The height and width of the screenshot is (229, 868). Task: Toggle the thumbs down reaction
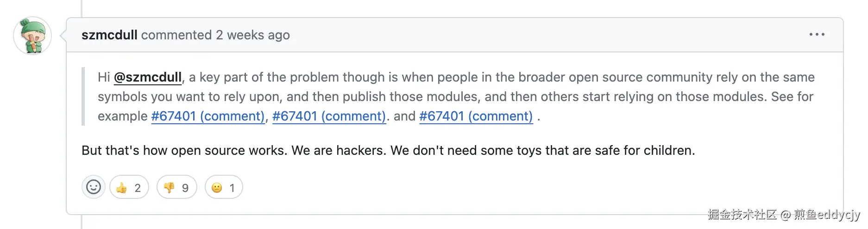point(176,187)
